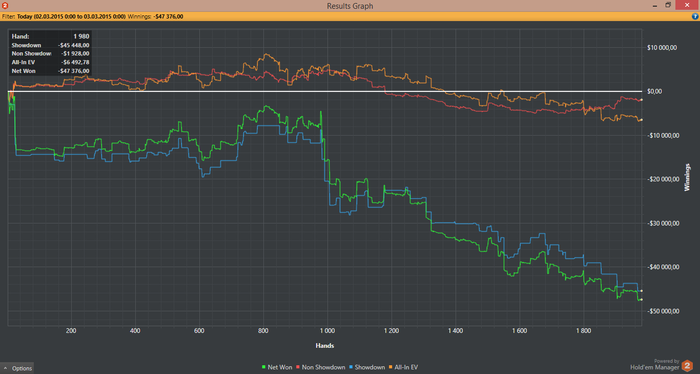Click the '-$50 000,00' y-axis label
Screen dimensions: 700x374
[663, 311]
